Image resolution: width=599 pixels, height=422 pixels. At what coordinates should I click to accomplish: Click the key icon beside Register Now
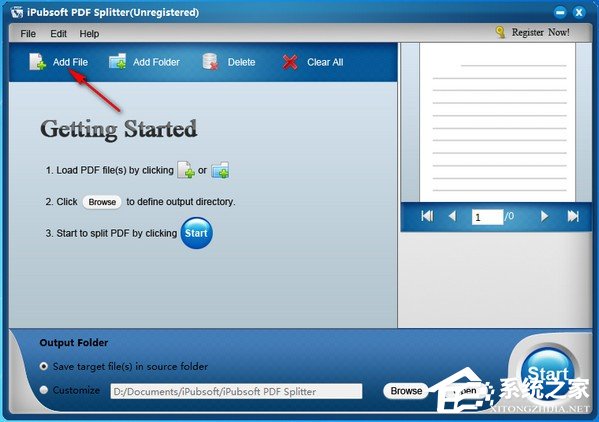coord(500,32)
